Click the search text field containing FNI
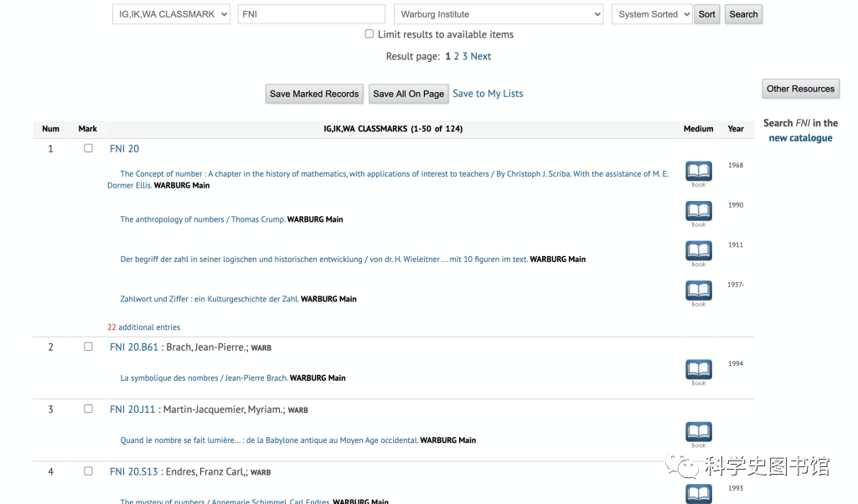Image resolution: width=858 pixels, height=504 pixels. (312, 14)
